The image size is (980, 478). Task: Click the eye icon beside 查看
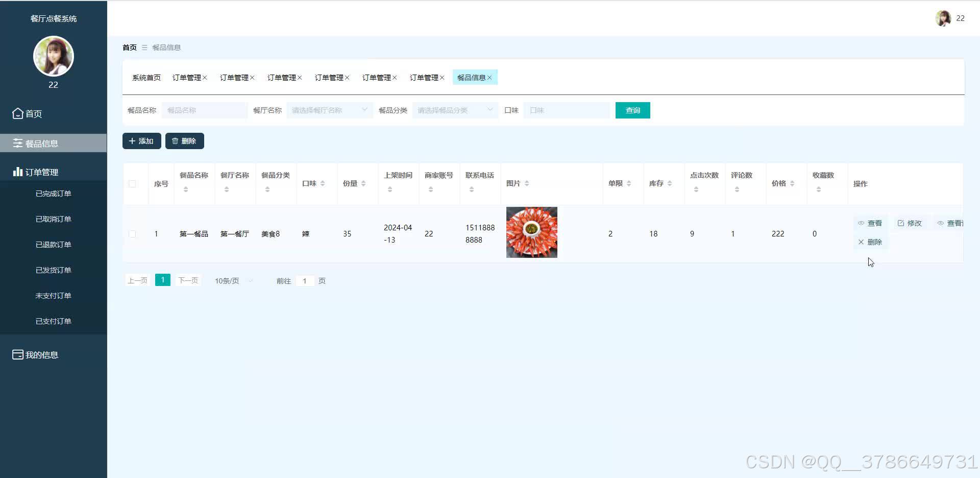pos(861,223)
